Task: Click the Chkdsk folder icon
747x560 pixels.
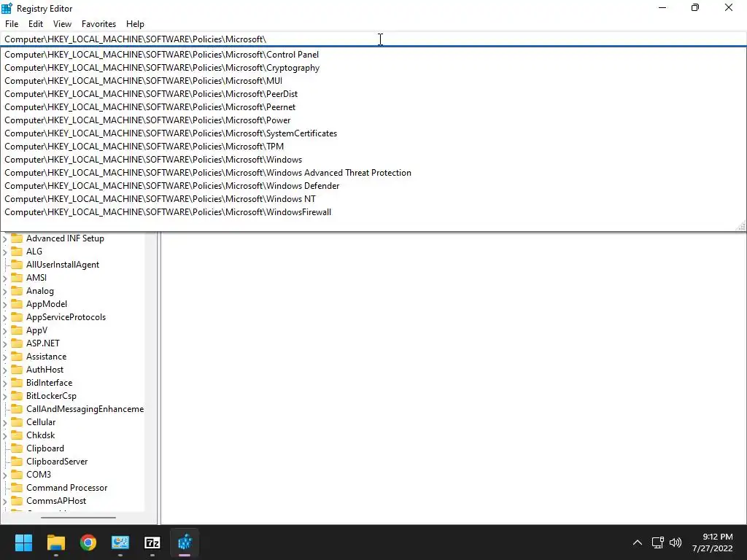Action: point(17,435)
